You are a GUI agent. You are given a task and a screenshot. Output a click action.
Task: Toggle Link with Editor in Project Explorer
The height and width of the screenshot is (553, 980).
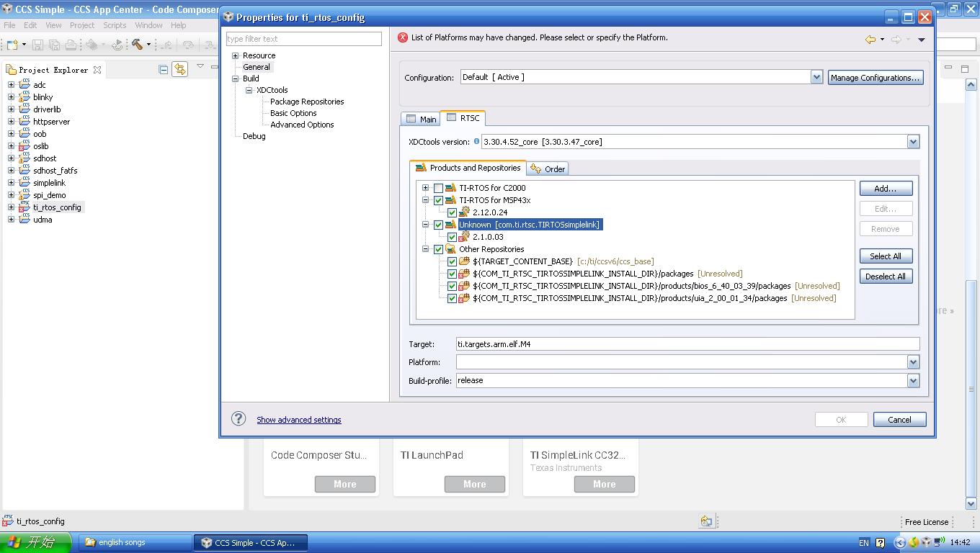click(179, 69)
